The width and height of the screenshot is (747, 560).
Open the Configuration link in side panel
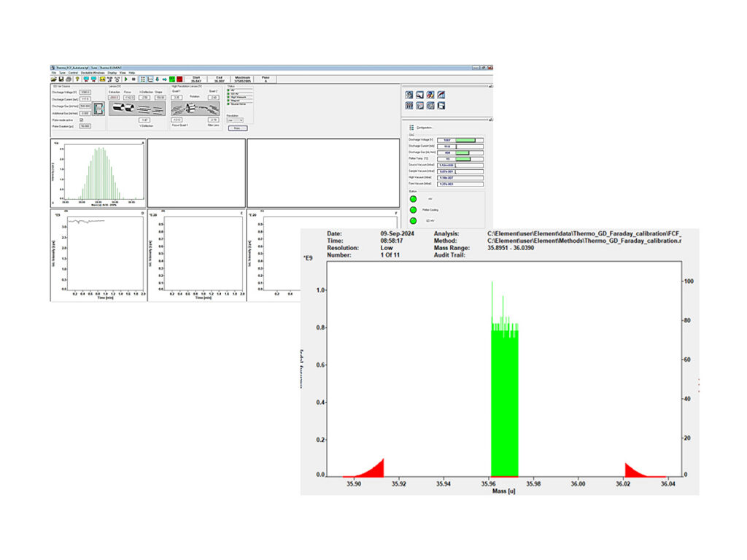click(x=424, y=128)
